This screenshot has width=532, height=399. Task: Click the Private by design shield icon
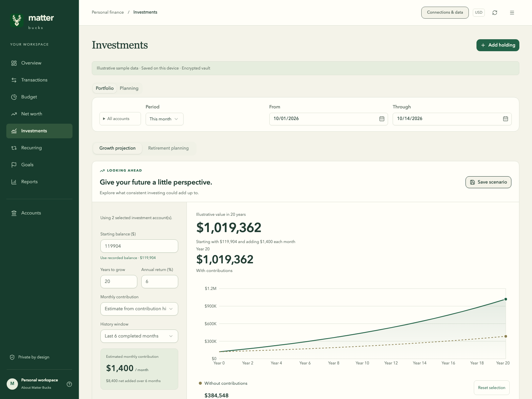click(x=12, y=357)
